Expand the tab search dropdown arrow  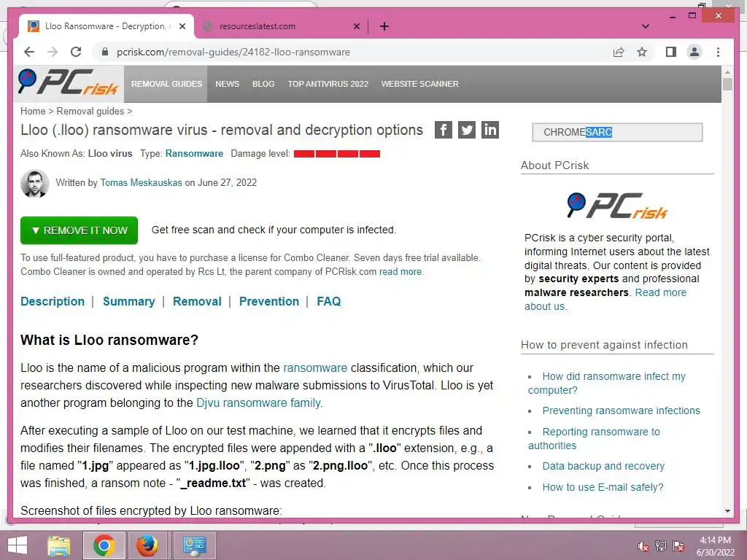pos(646,26)
